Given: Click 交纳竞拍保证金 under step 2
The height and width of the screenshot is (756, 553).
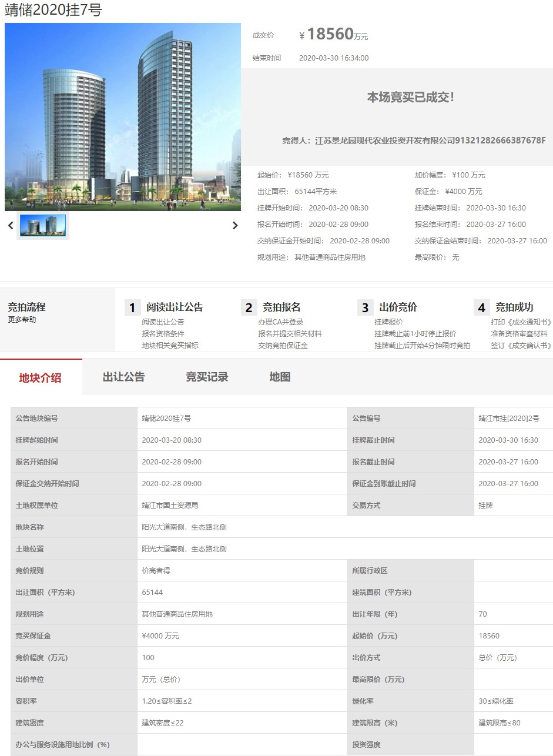Looking at the screenshot, I should point(283,346).
